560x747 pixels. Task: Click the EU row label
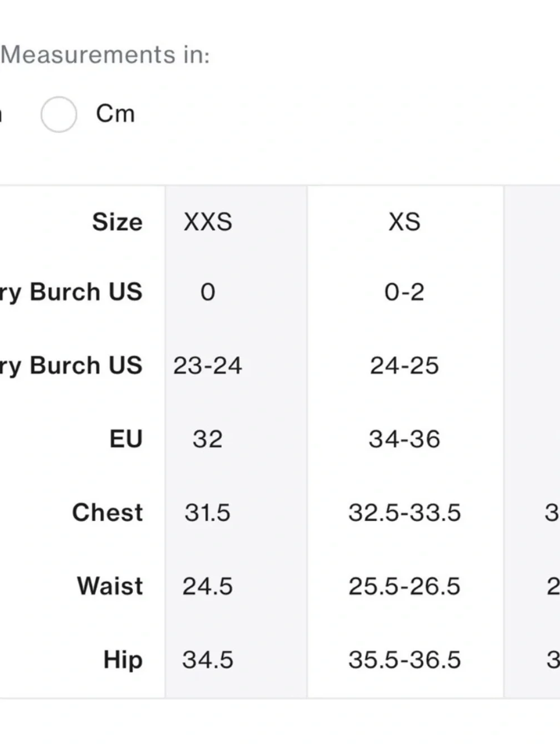coord(126,439)
